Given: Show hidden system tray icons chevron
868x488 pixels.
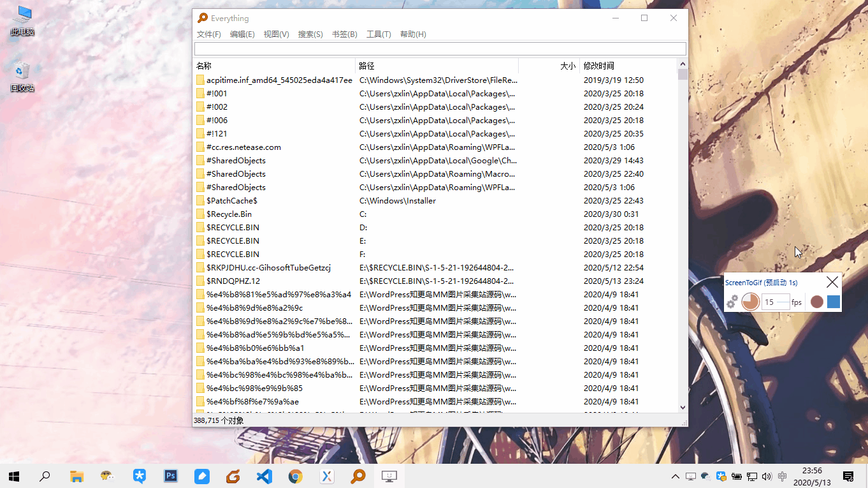Looking at the screenshot, I should [x=676, y=477].
